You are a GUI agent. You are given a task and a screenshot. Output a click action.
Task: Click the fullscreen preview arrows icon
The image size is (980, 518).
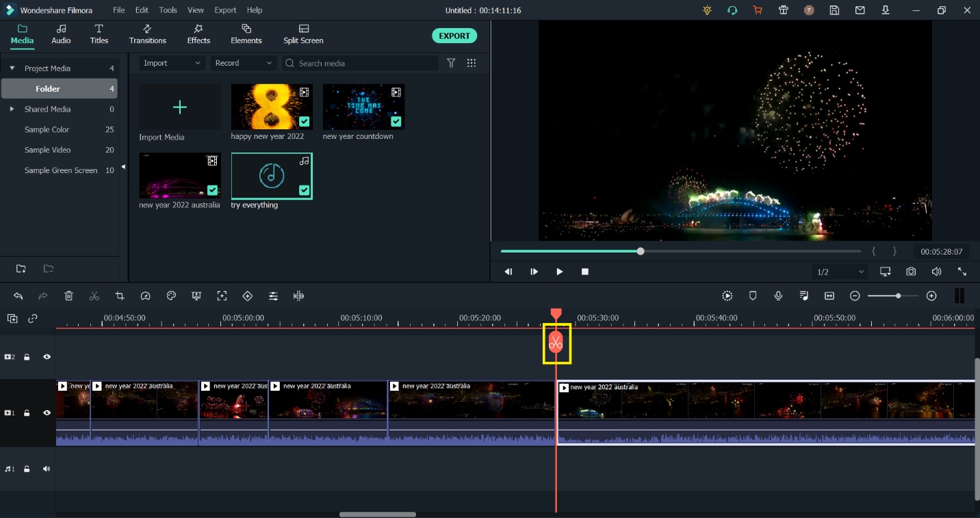point(962,272)
